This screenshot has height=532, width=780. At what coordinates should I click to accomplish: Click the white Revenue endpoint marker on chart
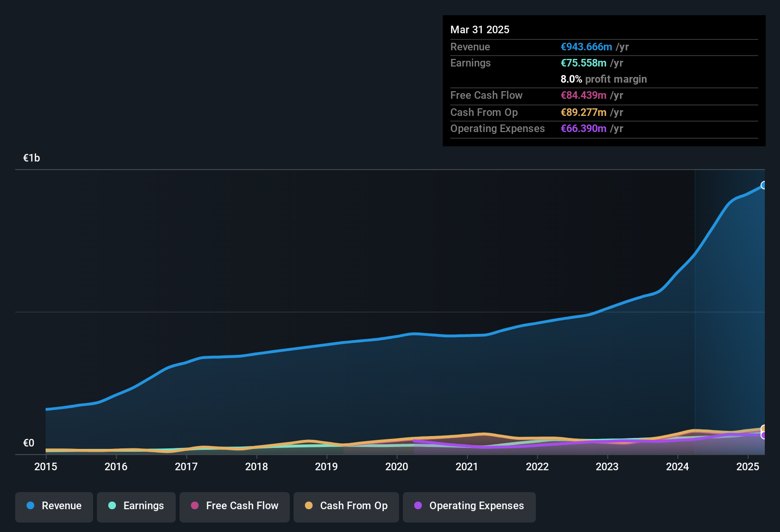[x=764, y=185]
